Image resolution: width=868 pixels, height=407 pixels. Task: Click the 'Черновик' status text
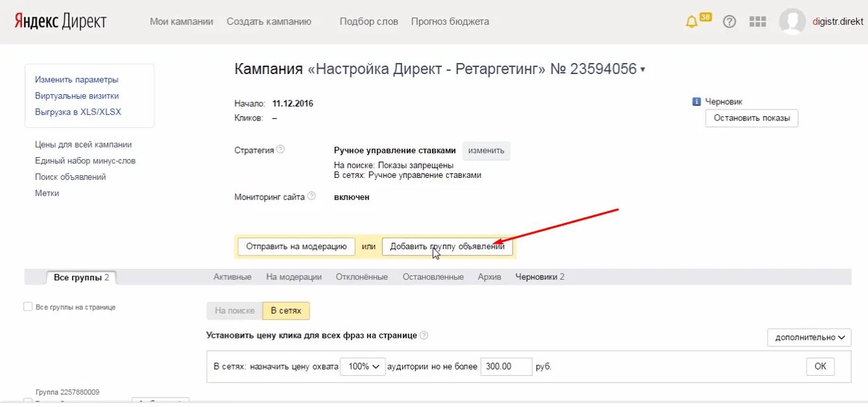tap(724, 102)
